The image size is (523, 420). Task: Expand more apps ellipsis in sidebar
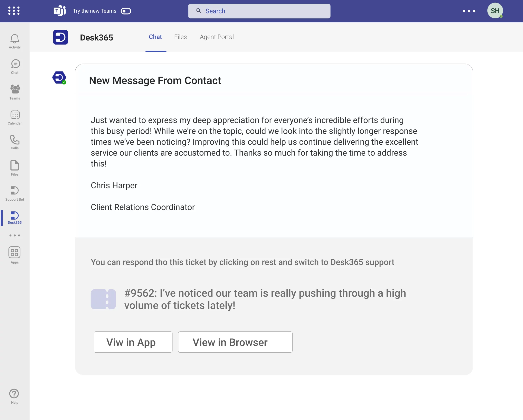coord(15,236)
